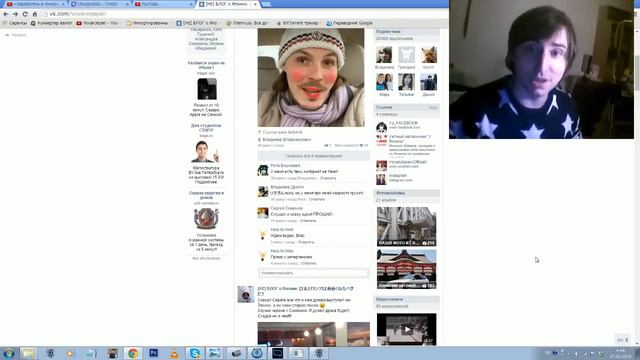Image resolution: width=640 pixels, height=360 pixels.
Task: Open File Explorer from taskbar
Action: (28, 353)
